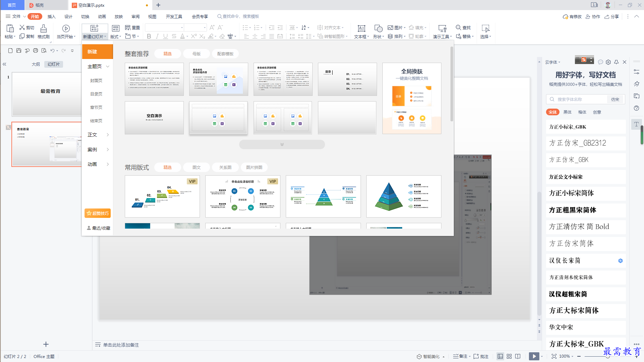Toggle Italic formatting

(x=157, y=36)
